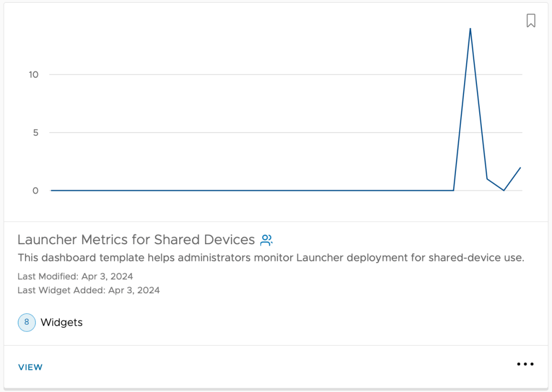Click the VIEW link
The height and width of the screenshot is (392, 552).
[x=30, y=367]
